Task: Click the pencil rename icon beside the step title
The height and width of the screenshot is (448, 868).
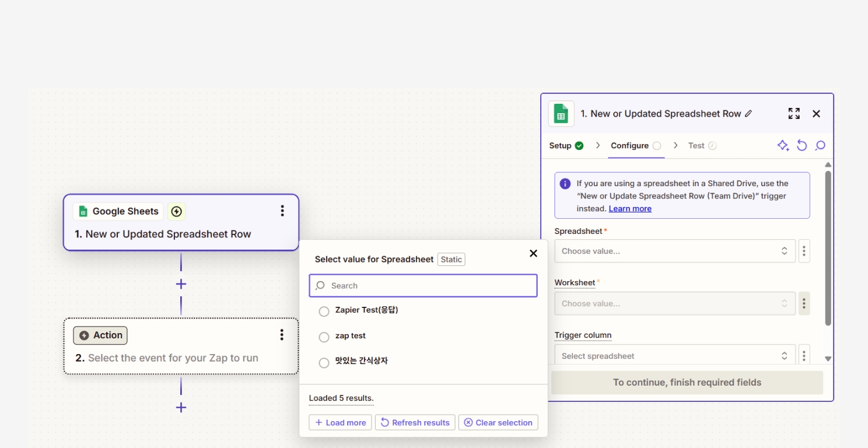Action: point(749,114)
